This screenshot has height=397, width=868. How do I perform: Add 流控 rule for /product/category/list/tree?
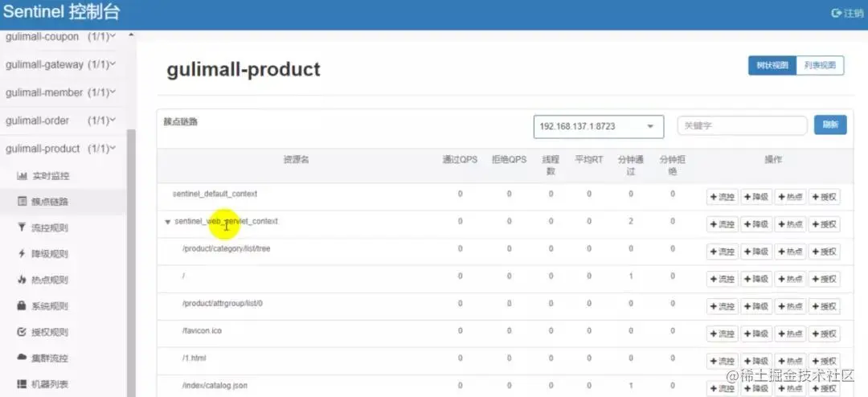pos(723,252)
